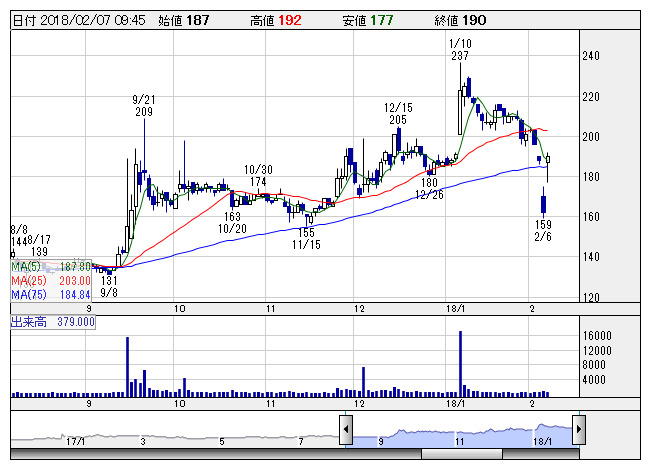Image resolution: width=652 pixels, height=469 pixels.
Task: Click the tallest volume bar near 18/1
Action: pyautogui.click(x=461, y=363)
